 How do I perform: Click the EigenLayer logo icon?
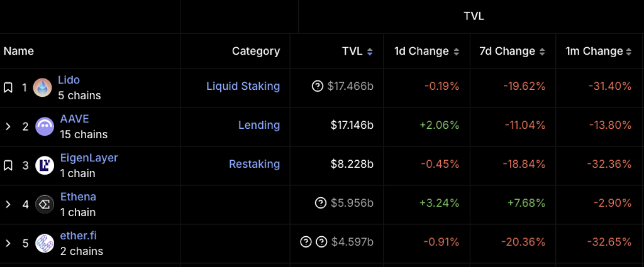(x=45, y=165)
